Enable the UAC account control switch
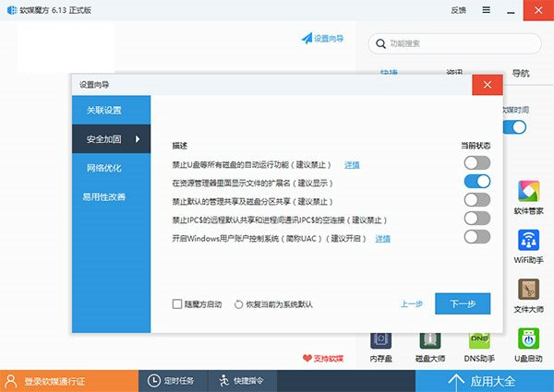554x392 pixels. click(x=476, y=237)
